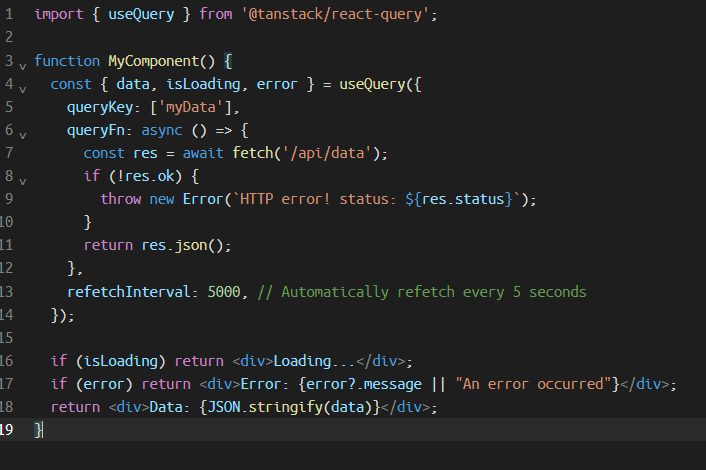706x470 pixels.
Task: Click line number 9 in the gutter
Action: (x=9, y=199)
